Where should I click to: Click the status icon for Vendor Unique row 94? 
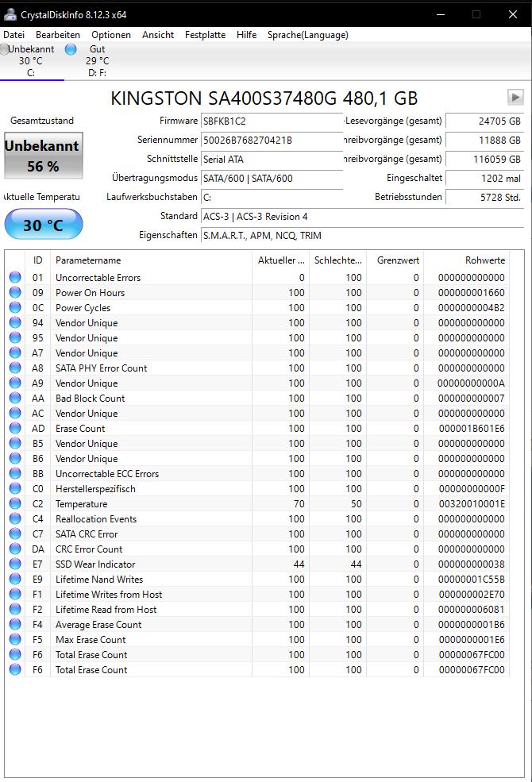coord(15,322)
